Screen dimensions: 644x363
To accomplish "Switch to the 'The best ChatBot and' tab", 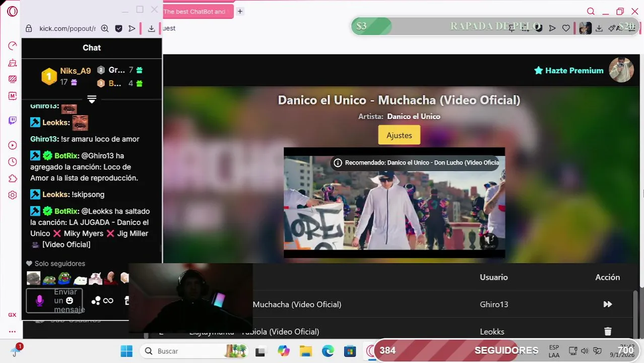I will click(198, 11).
